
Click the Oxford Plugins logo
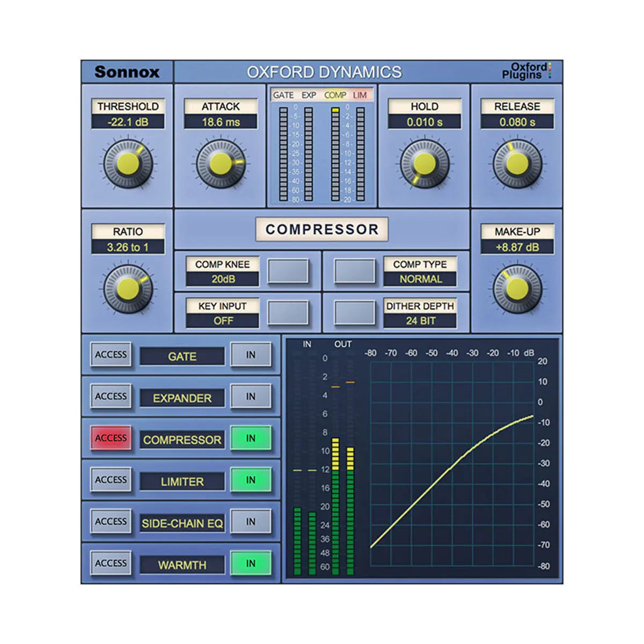coord(526,70)
